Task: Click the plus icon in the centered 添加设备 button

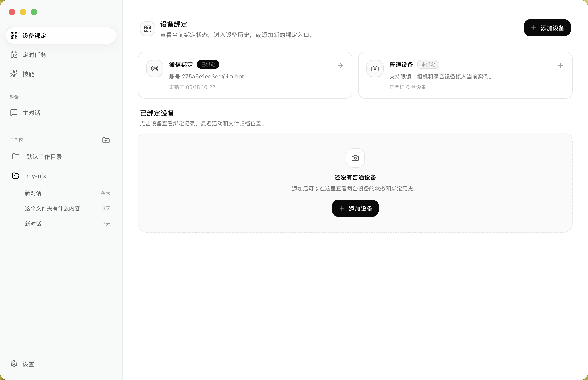Action: tap(342, 208)
